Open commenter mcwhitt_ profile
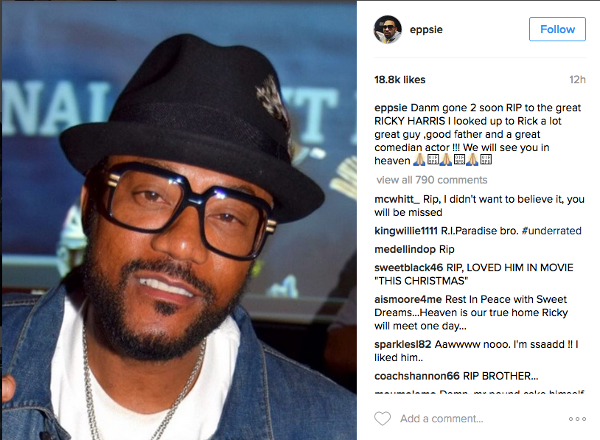This screenshot has height=440, width=600. 397,199
